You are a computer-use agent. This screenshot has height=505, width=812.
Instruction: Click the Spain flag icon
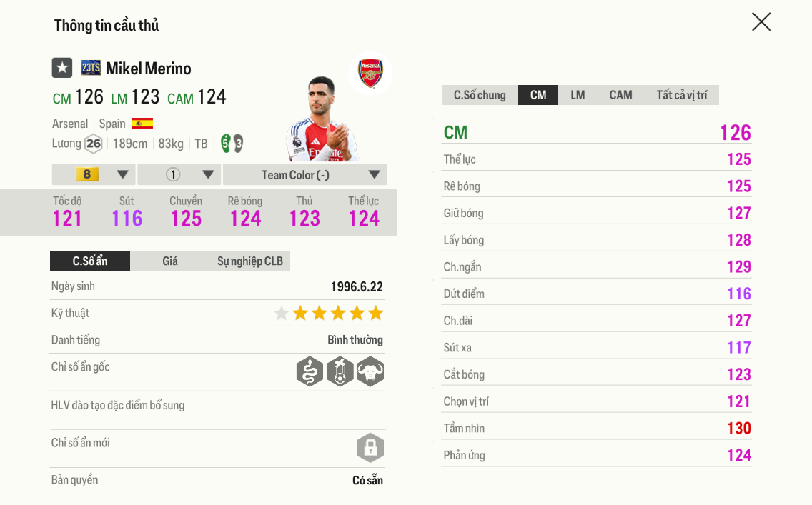[x=142, y=123]
